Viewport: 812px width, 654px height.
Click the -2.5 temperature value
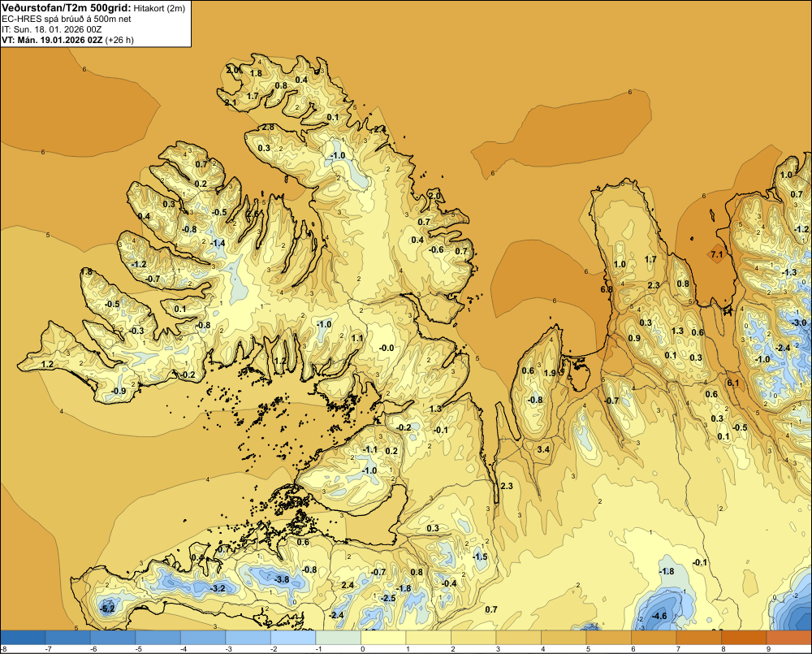[x=388, y=598]
